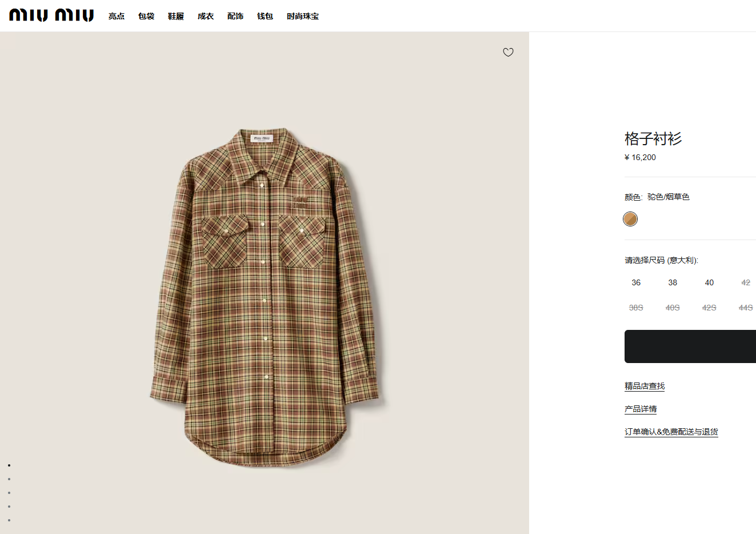Open the 时尚珠宝 menu
The height and width of the screenshot is (534, 756).
(x=303, y=17)
